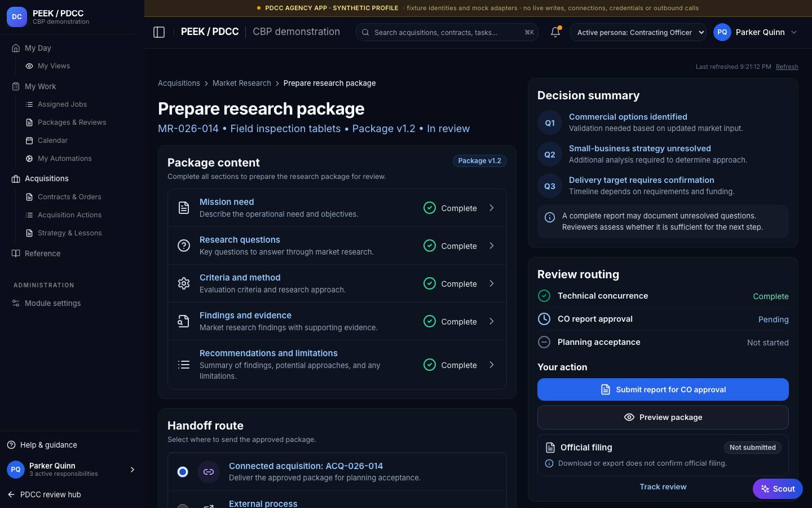Open the notifications bell
812x508 pixels.
point(555,32)
